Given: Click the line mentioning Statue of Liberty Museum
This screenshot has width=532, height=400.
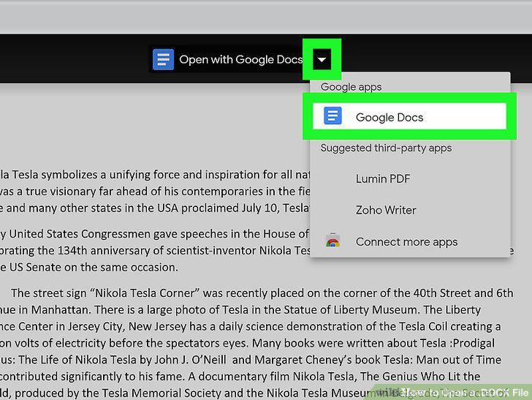Looking at the screenshot, I should click(x=240, y=309).
